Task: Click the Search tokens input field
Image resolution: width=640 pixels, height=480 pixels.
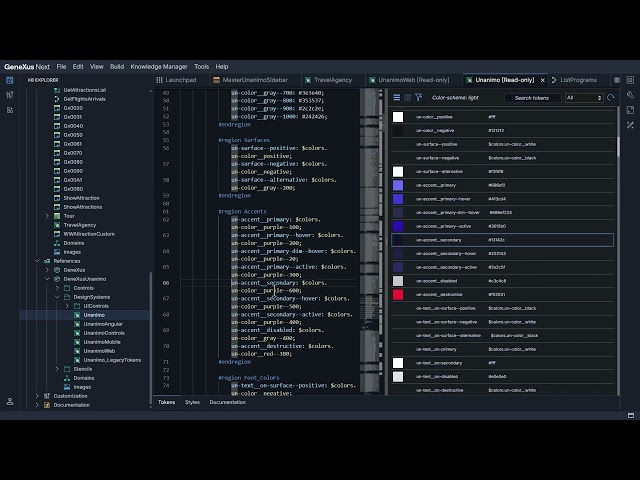Action: pos(533,98)
